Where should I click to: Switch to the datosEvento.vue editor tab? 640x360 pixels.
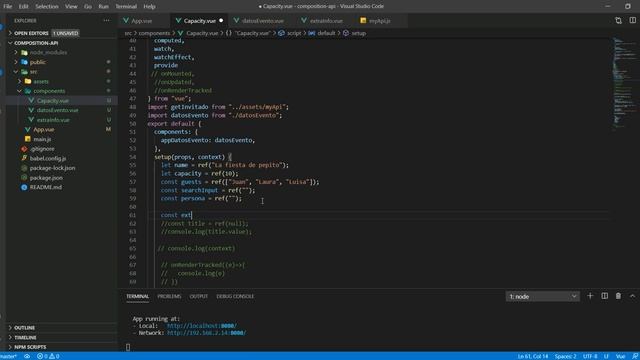click(x=262, y=21)
